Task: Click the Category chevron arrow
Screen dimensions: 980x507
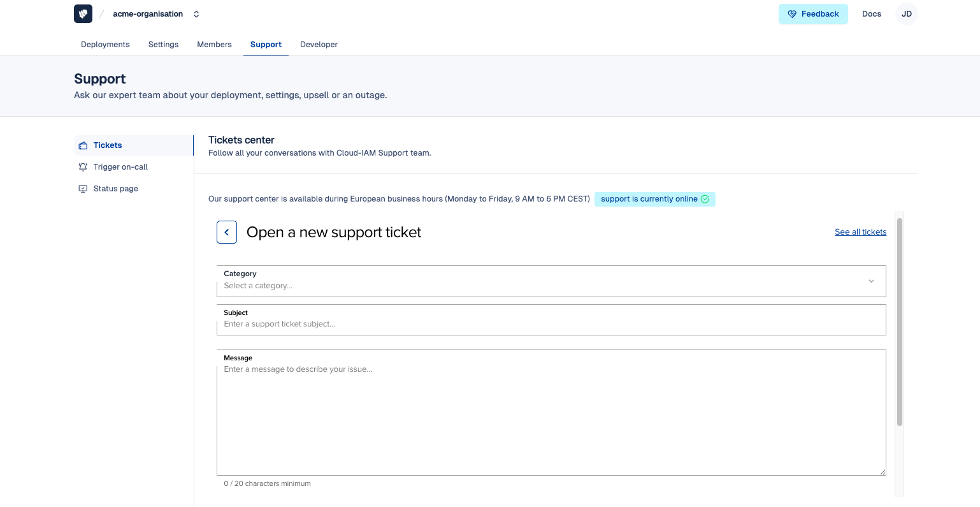Action: (x=871, y=281)
